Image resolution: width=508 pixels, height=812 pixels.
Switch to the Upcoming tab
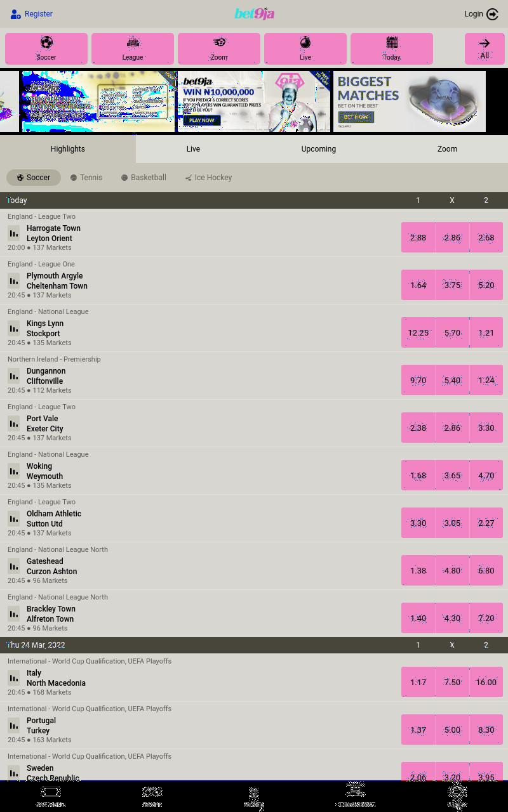[x=319, y=149]
